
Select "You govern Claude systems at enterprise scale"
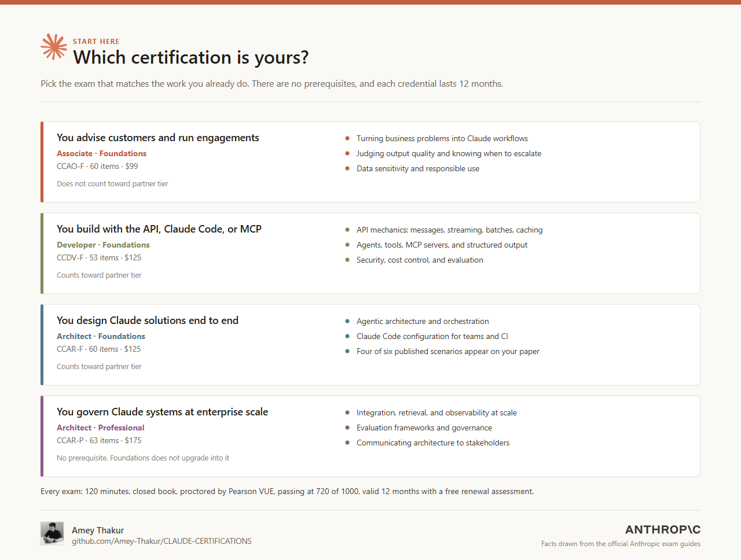coord(163,412)
